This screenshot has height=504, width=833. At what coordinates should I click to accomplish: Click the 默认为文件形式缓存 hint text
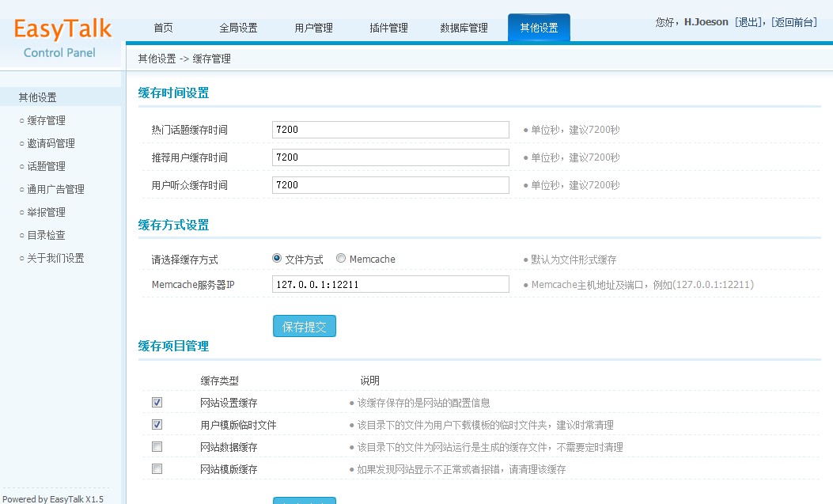[574, 260]
